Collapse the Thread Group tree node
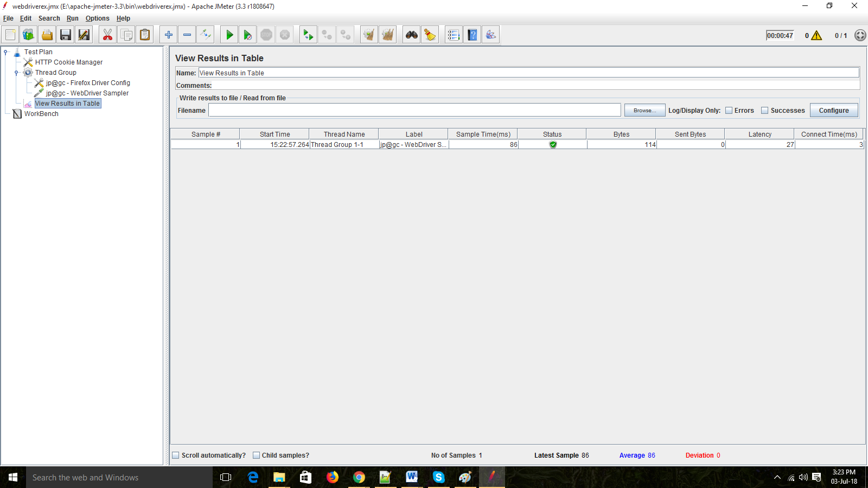868x488 pixels. 17,73
